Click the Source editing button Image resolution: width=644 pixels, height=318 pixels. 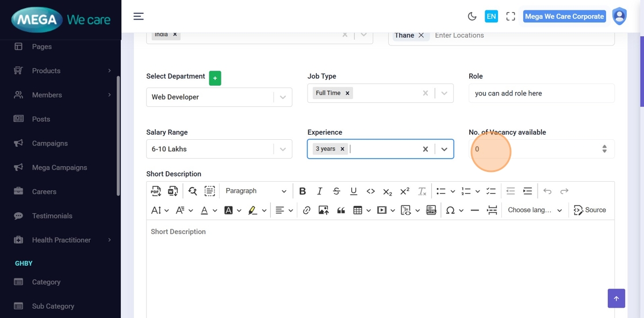coord(590,210)
